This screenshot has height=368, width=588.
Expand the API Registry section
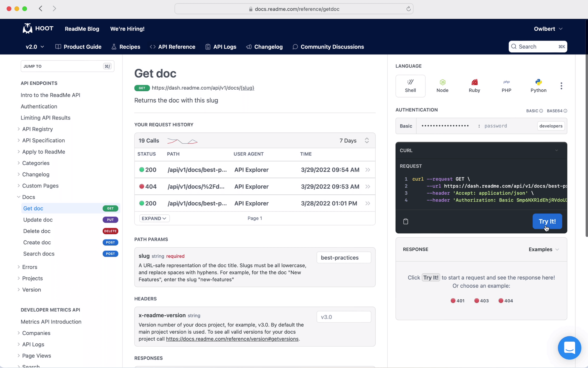click(x=18, y=129)
